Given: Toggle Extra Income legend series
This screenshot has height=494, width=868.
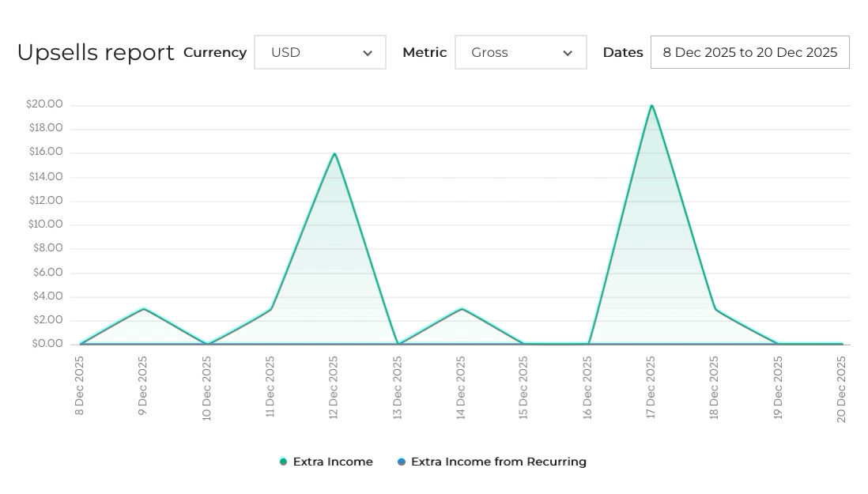Looking at the screenshot, I should [x=332, y=462].
